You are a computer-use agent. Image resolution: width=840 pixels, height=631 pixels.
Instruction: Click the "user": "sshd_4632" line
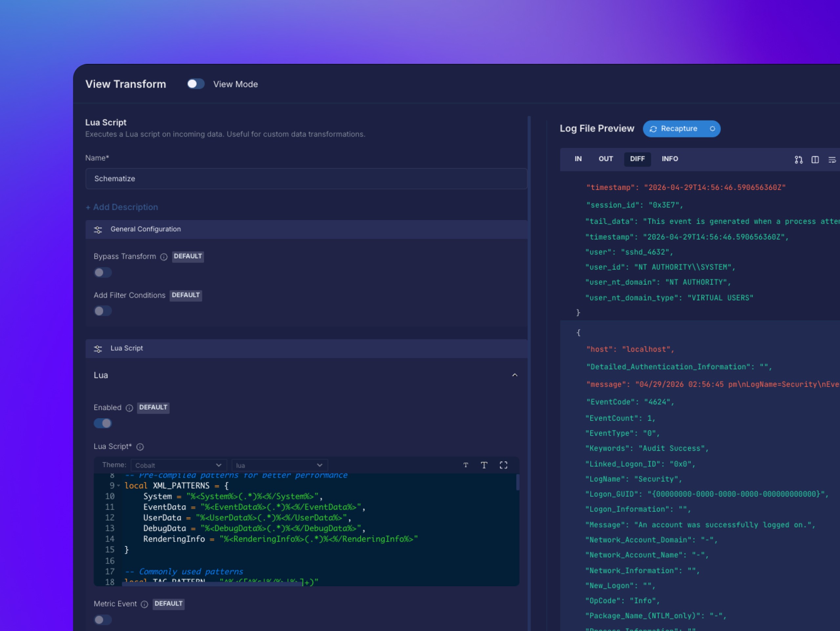coord(629,252)
